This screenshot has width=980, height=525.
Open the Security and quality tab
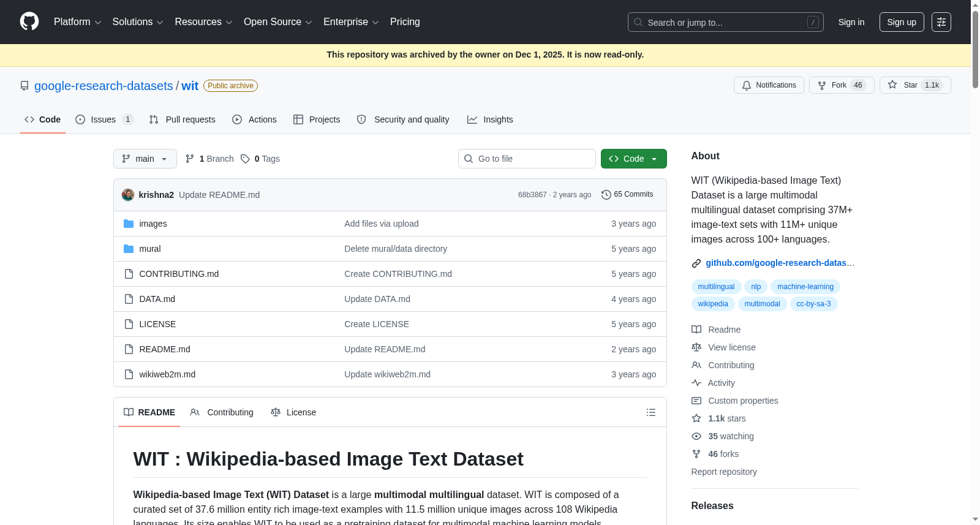[x=403, y=119]
